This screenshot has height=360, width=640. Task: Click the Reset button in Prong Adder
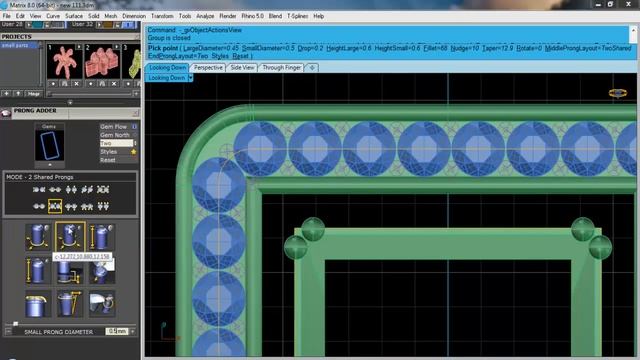108,160
